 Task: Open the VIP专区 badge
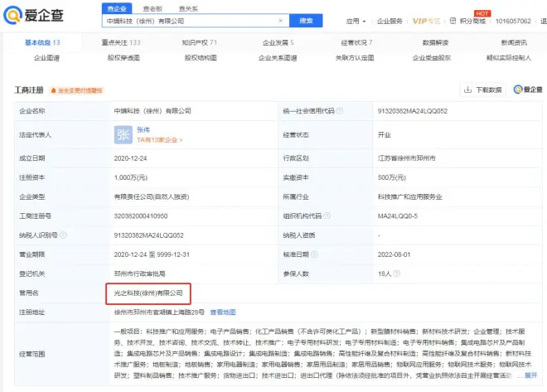427,21
